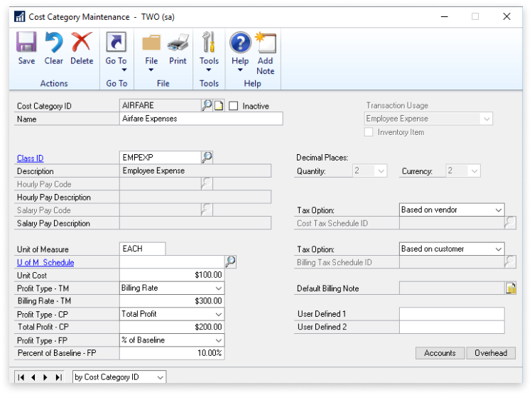
Task: Open the Profit Type - TM dropdown
Action: click(219, 288)
